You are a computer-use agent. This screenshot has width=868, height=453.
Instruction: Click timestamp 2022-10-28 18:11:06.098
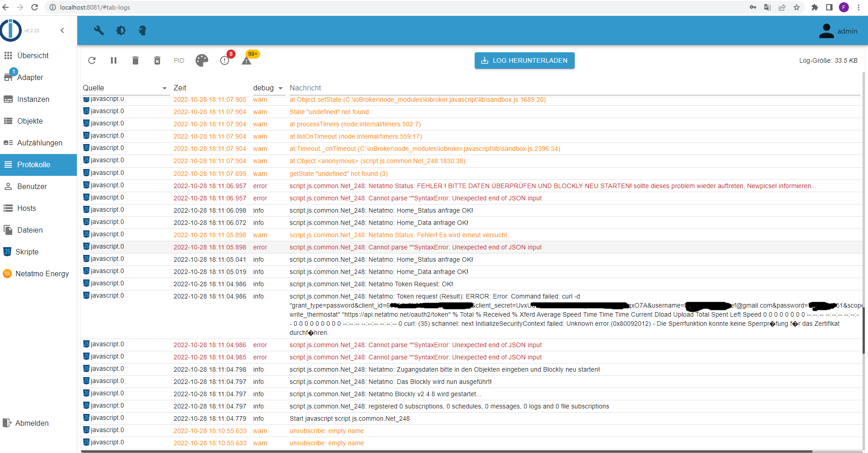[x=210, y=210]
